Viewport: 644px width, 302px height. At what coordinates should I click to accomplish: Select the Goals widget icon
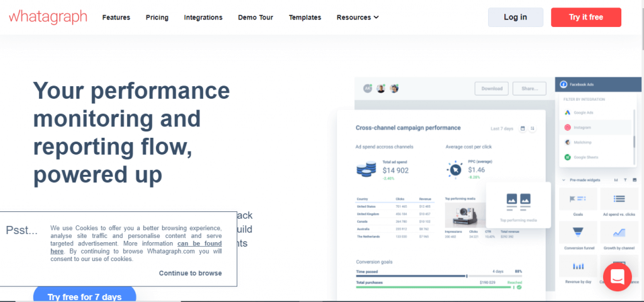(577, 201)
